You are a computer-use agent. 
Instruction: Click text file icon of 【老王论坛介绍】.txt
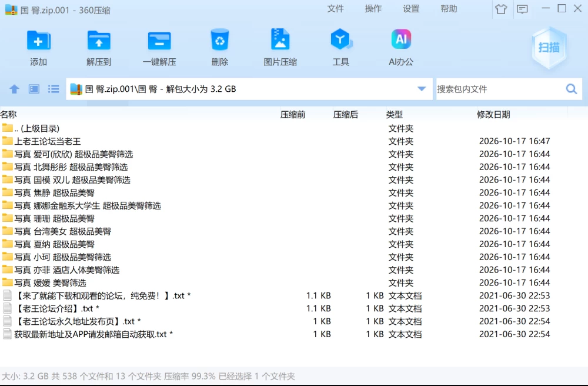pyautogui.click(x=8, y=308)
